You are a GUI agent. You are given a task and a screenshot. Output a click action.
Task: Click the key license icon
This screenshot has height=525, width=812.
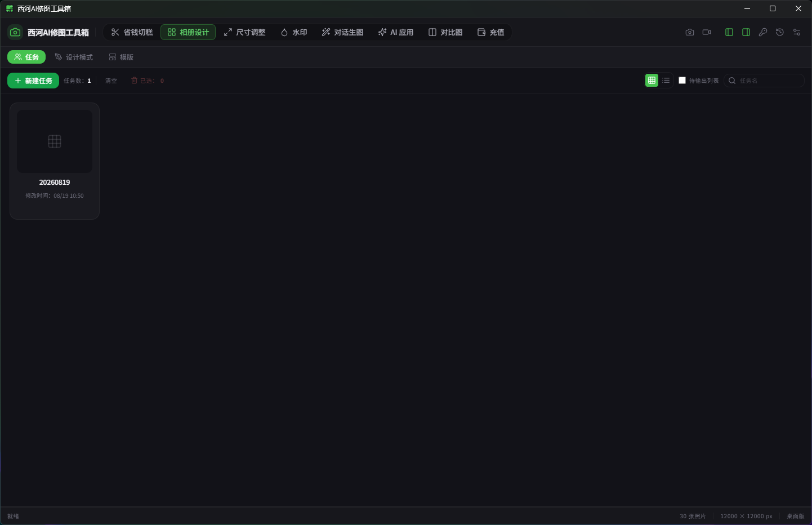(763, 32)
